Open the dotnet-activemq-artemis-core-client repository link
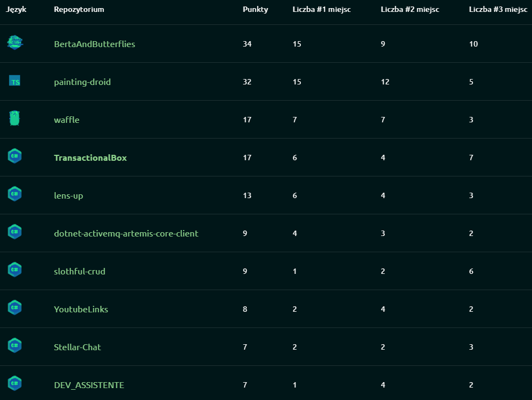 click(x=126, y=233)
